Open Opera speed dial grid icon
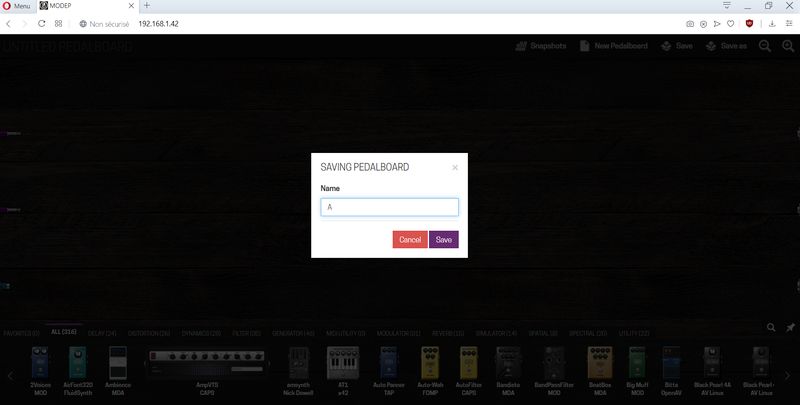 [x=59, y=23]
